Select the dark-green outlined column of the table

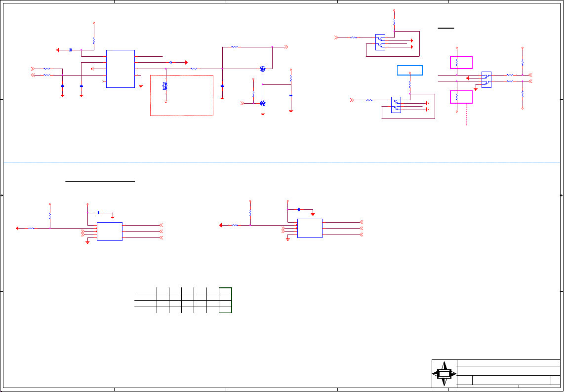click(225, 300)
